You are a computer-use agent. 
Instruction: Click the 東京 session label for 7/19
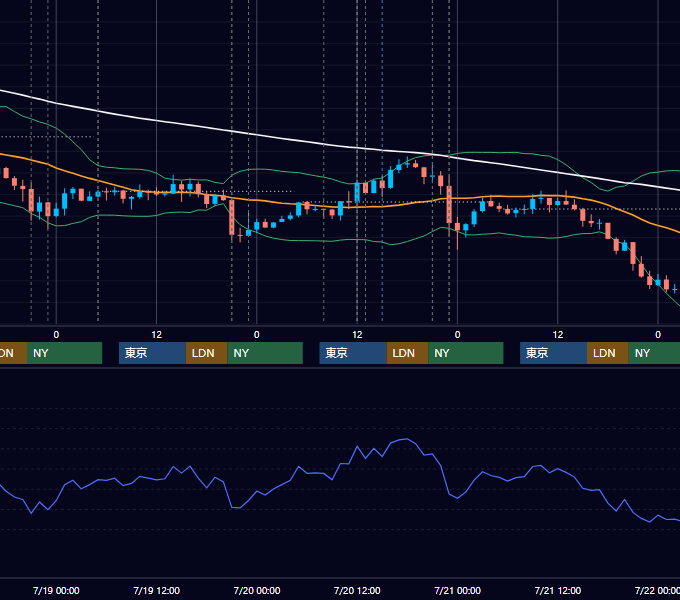click(x=152, y=353)
